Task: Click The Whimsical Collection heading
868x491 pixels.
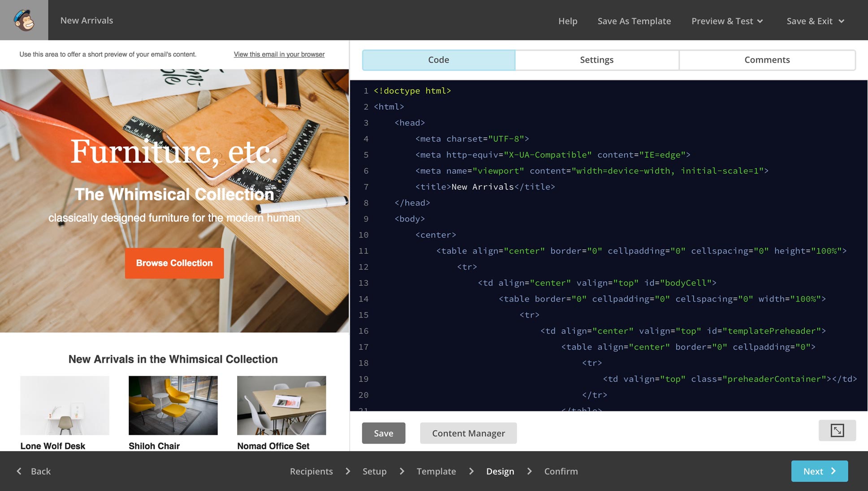Action: [x=174, y=194]
